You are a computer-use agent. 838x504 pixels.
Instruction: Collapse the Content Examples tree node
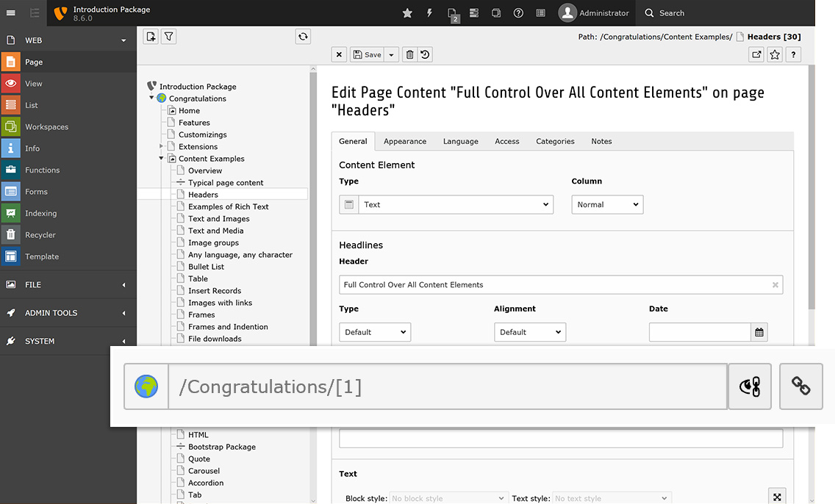click(161, 159)
